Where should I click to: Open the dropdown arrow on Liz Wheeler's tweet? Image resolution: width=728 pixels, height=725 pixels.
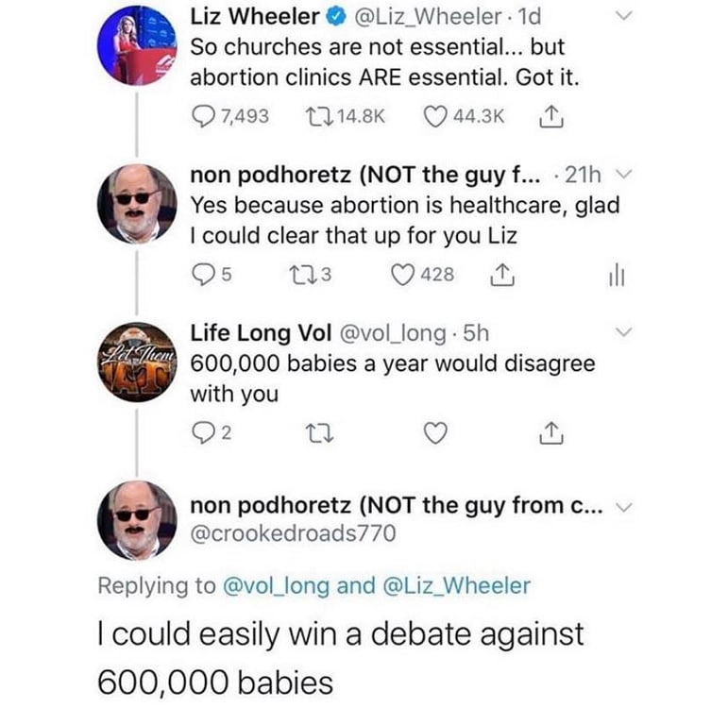(621, 17)
